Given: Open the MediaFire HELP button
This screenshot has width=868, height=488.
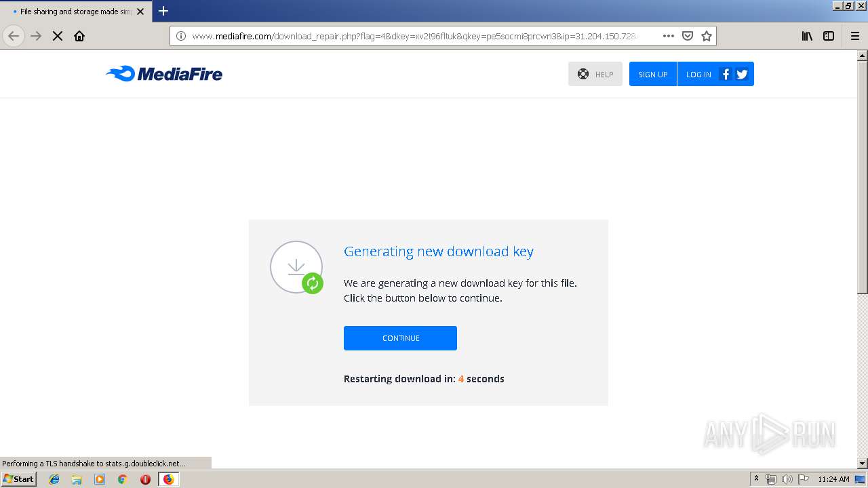Looking at the screenshot, I should point(595,74).
